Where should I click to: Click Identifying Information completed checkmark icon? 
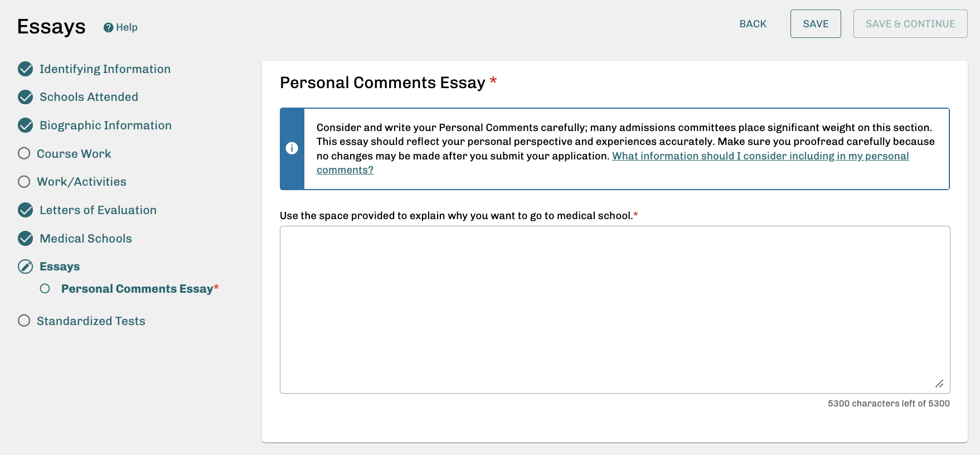click(x=26, y=69)
